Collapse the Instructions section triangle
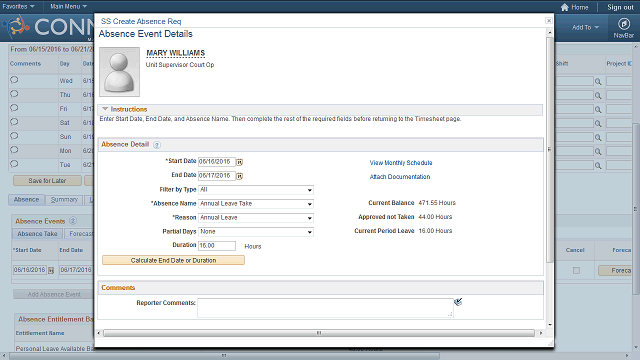Image resolution: width=640 pixels, height=360 pixels. (105, 109)
